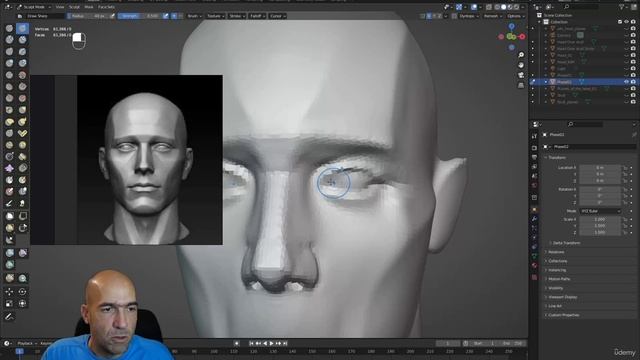The height and width of the screenshot is (360, 640).
Task: Open the Brush settings dropdown
Action: click(x=194, y=16)
